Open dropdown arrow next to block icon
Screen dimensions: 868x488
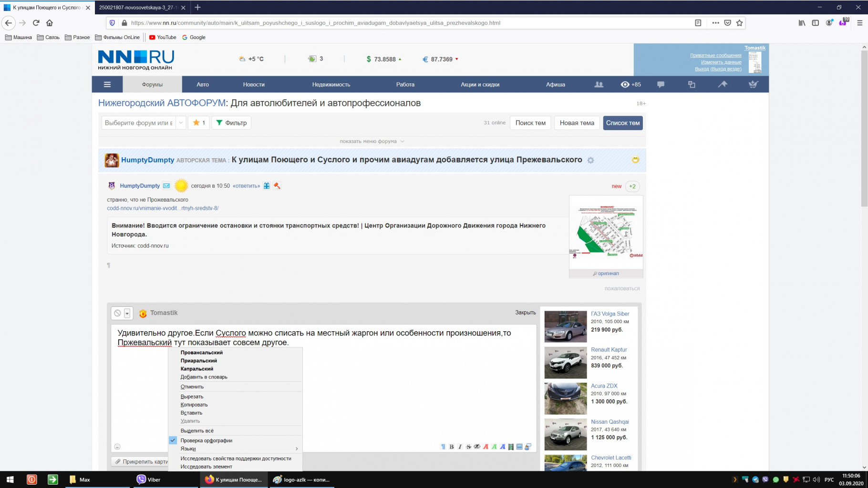(x=127, y=313)
